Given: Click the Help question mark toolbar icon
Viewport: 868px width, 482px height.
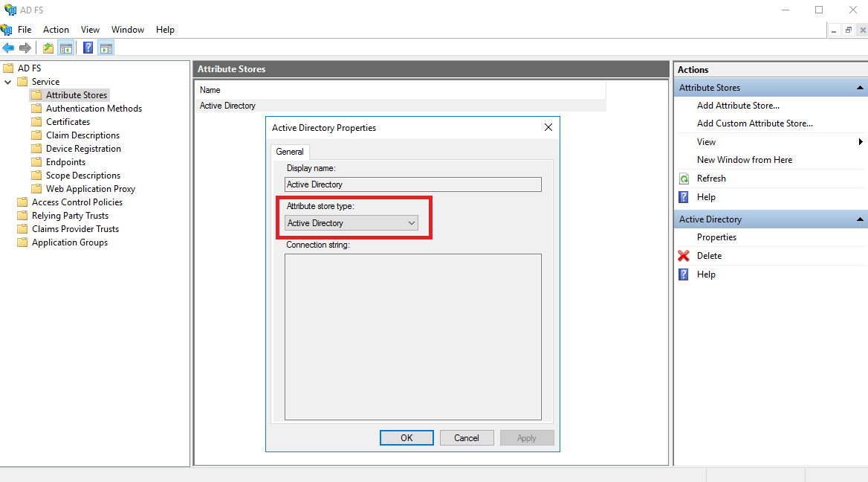Looking at the screenshot, I should coord(88,48).
